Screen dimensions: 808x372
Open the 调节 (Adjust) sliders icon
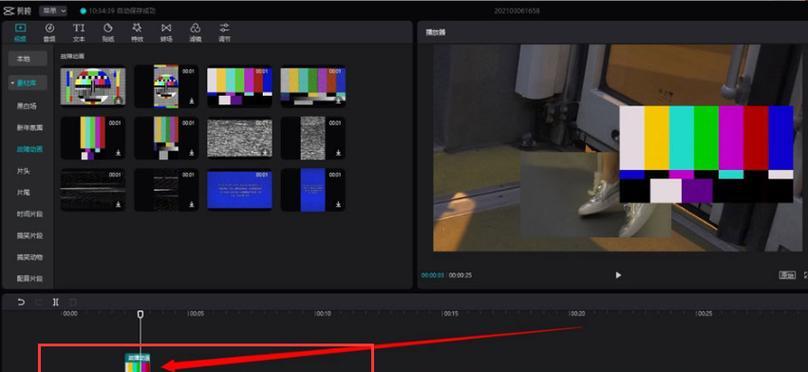pyautogui.click(x=224, y=32)
